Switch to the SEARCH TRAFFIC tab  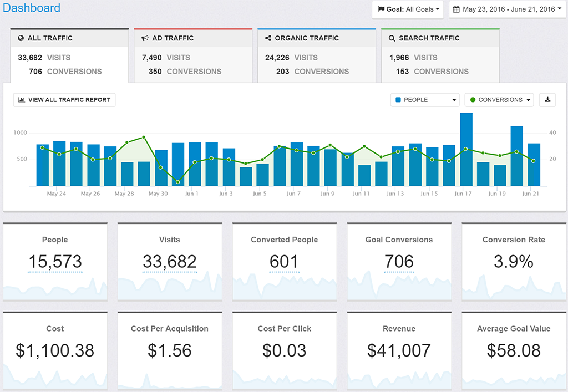(x=440, y=55)
